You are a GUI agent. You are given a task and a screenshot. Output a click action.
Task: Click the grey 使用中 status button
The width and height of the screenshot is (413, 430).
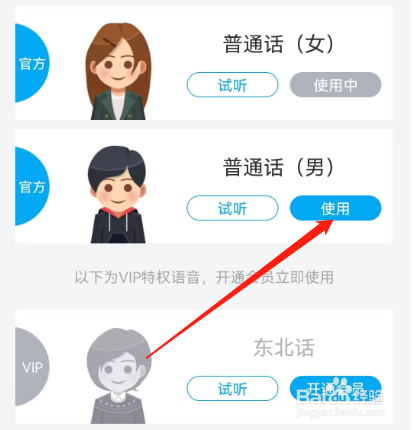(335, 85)
